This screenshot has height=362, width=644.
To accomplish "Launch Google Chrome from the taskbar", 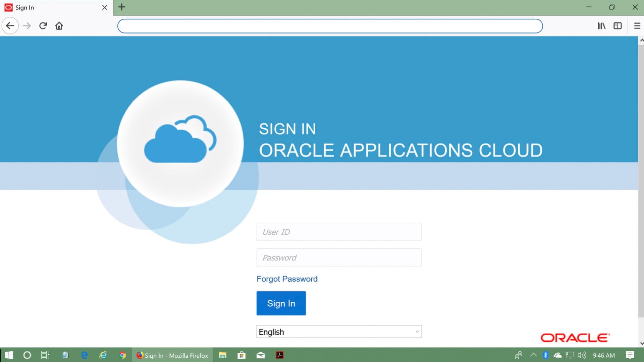I will pos(123,355).
